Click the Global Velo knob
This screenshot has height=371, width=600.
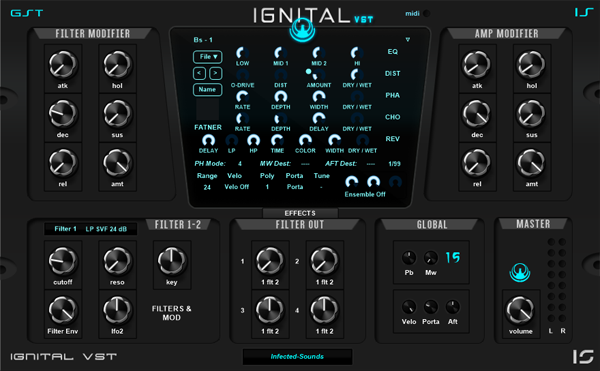(409, 307)
